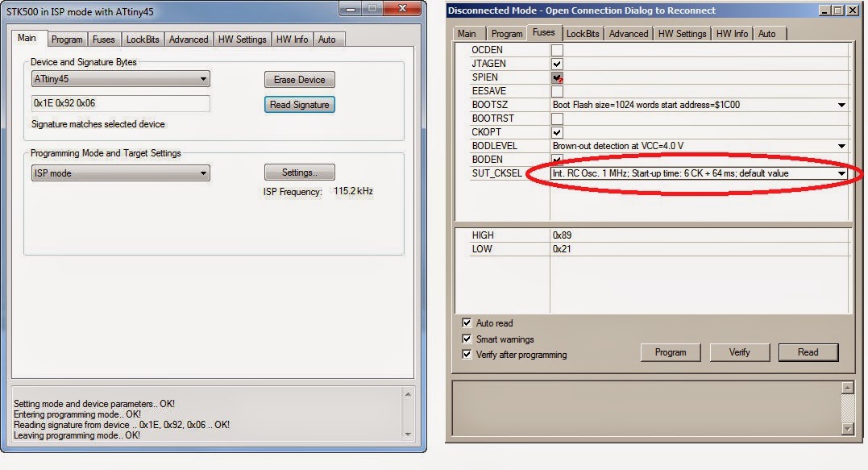Click the Verify fuses button
The width and height of the screenshot is (868, 470).
pos(740,352)
